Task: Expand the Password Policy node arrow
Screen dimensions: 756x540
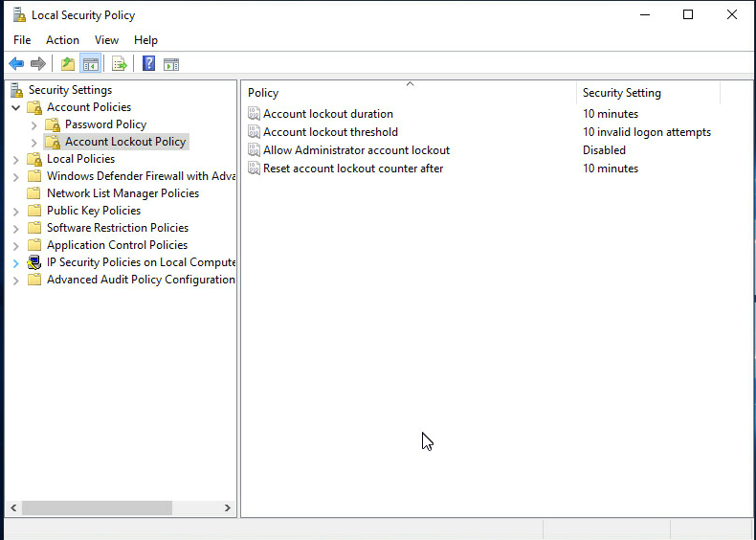Action: pos(34,125)
